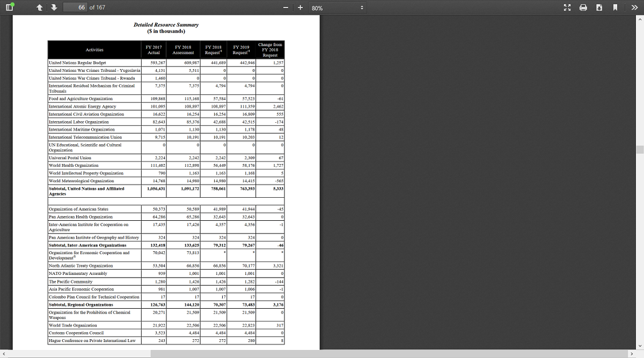Image resolution: width=644 pixels, height=358 pixels.
Task: Click the scroll right arrow
Action: point(632,354)
